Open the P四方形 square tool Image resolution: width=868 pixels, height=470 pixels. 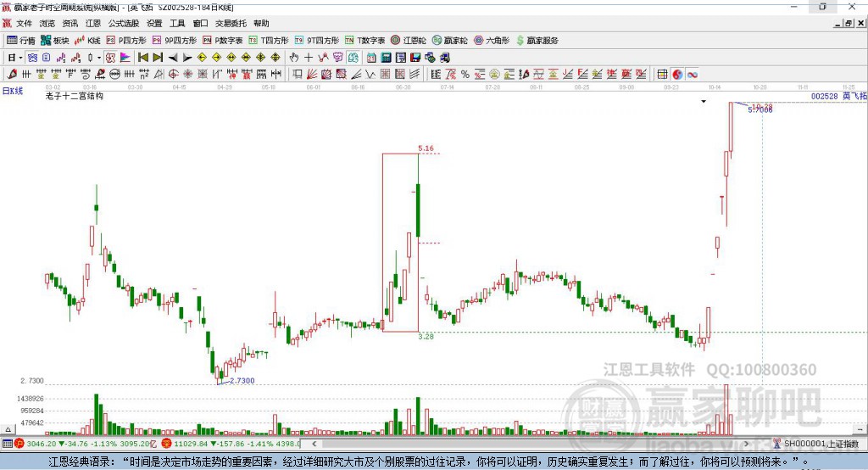(x=126, y=41)
